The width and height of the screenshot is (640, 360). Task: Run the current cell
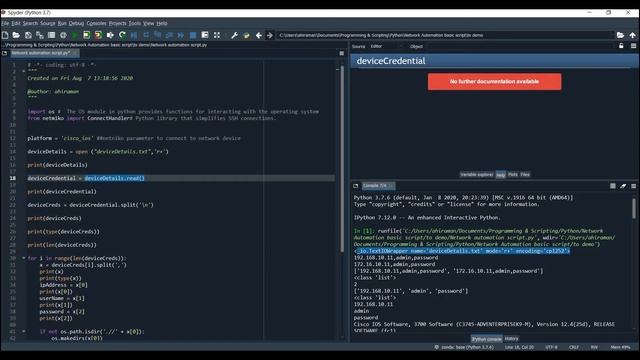click(x=87, y=35)
